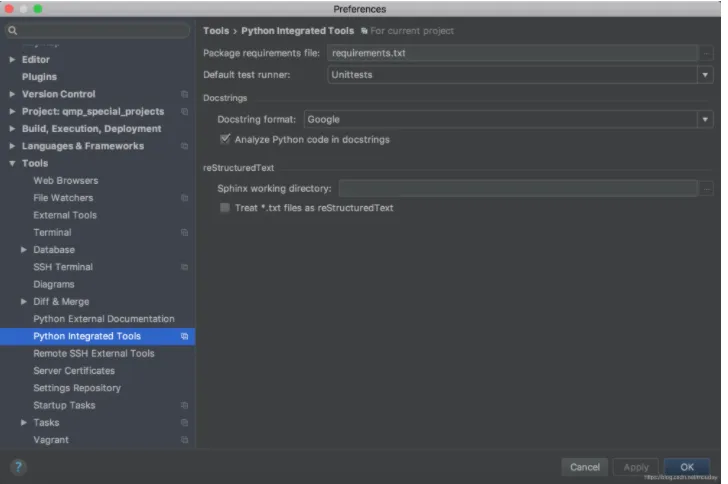Click project-scope icon next to Terminal
728x484 pixels.
184,233
